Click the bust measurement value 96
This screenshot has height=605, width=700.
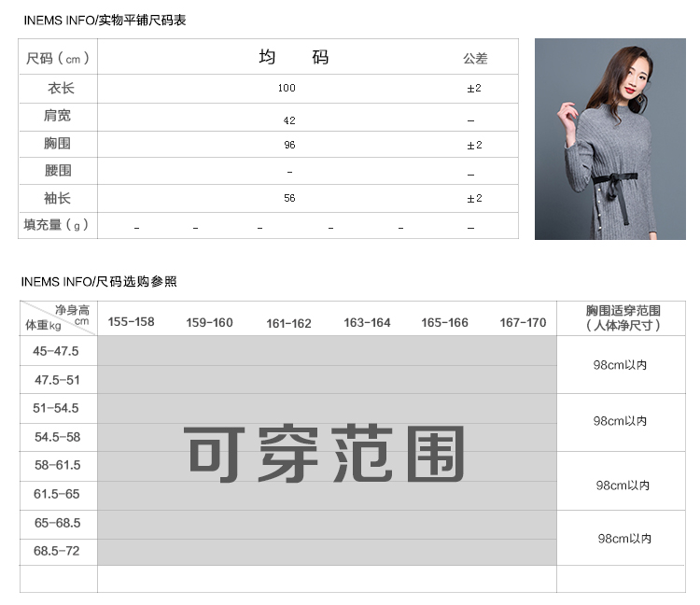pos(289,146)
